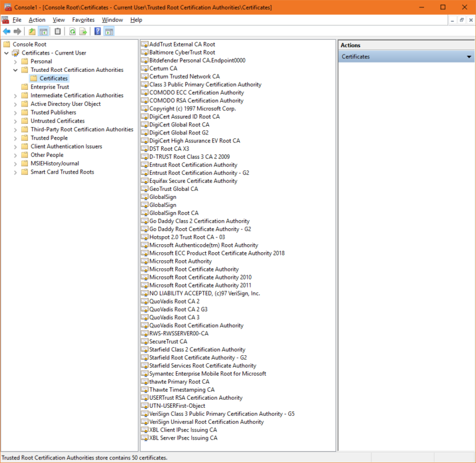Open the Certificates dropdown arrow in Actions pane
The width and height of the screenshot is (476, 463).
(469, 57)
